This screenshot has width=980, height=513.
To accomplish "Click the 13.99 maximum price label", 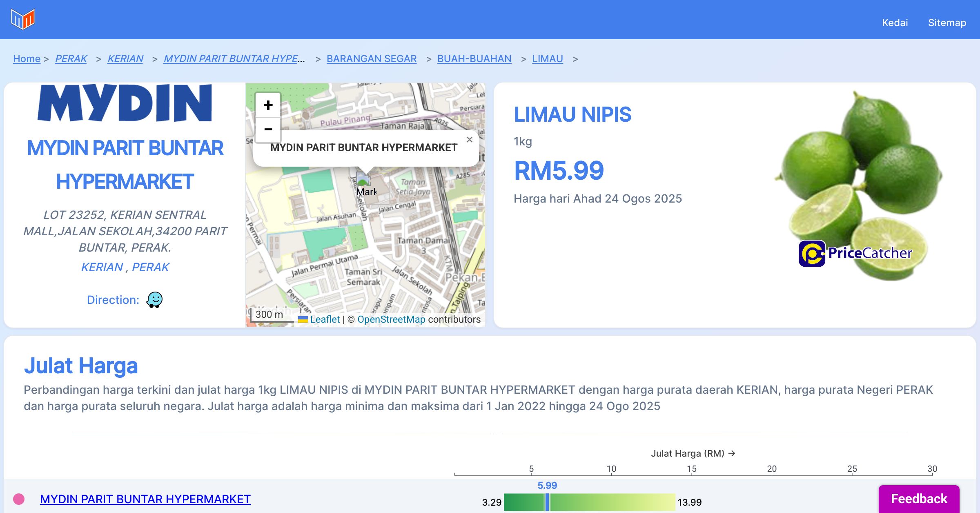I will tap(689, 502).
